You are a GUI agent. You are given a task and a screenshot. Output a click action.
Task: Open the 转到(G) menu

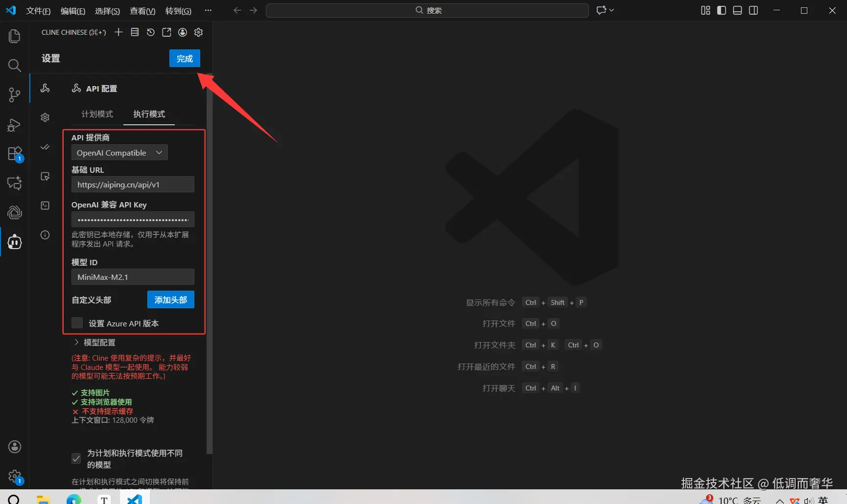[178, 11]
